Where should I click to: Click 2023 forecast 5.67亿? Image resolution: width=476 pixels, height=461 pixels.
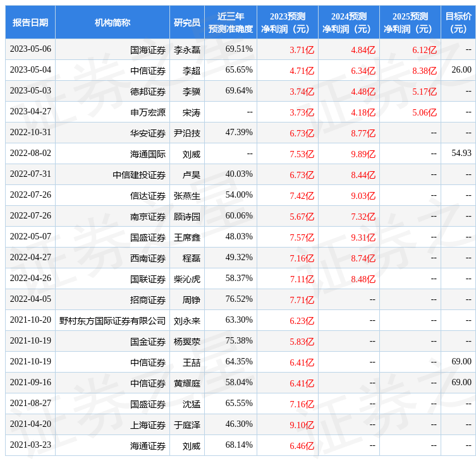[302, 217]
